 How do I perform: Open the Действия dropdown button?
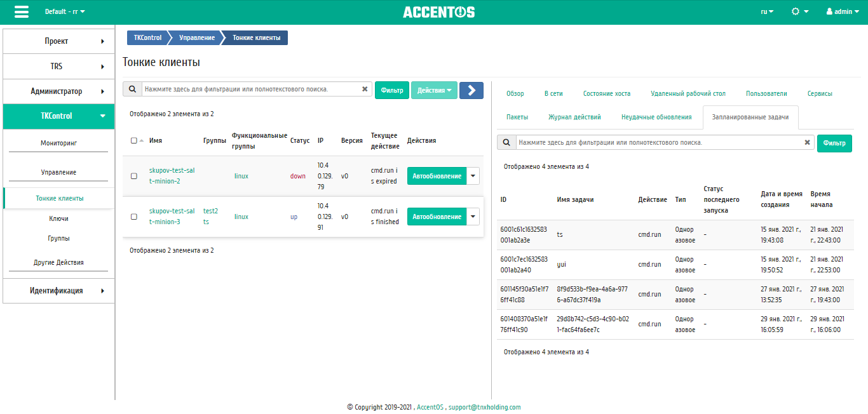(x=435, y=90)
